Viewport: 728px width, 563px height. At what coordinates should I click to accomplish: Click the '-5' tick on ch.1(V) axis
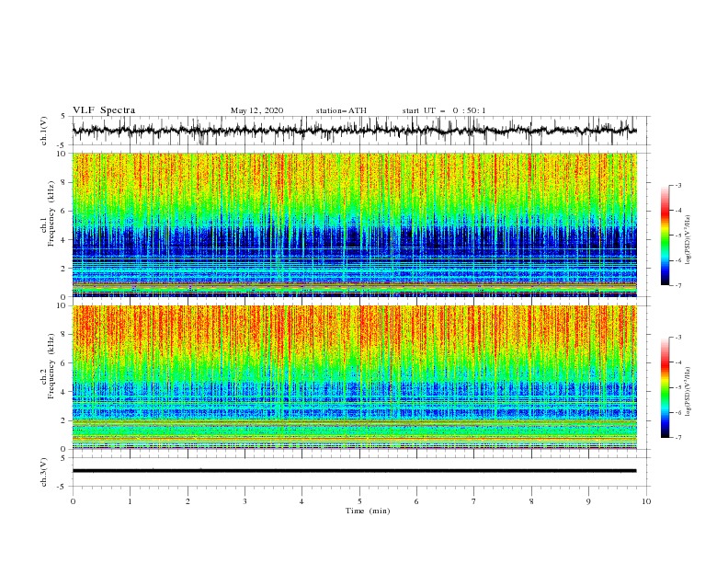click(x=63, y=145)
